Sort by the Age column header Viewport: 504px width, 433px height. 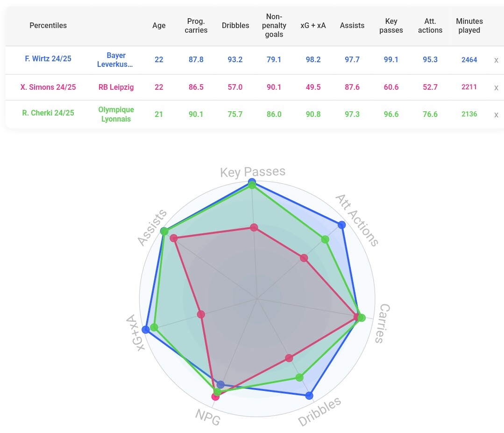pyautogui.click(x=159, y=26)
